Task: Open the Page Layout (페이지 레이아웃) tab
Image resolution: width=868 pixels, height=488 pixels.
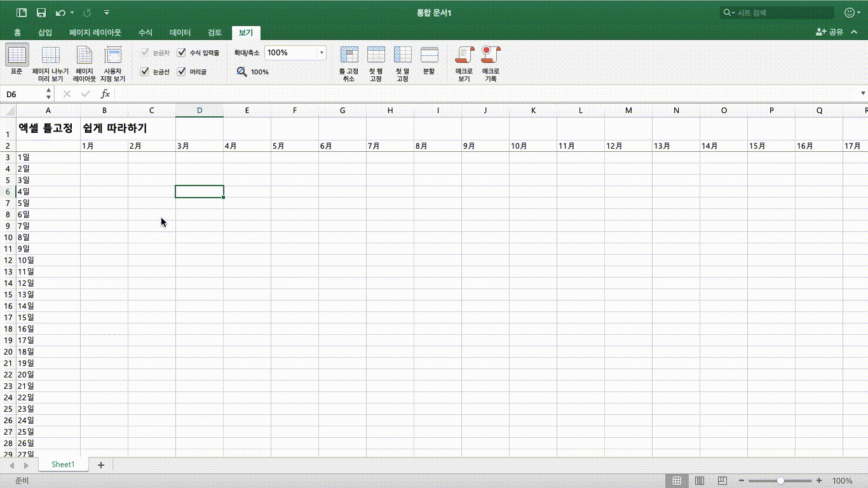Action: point(95,32)
